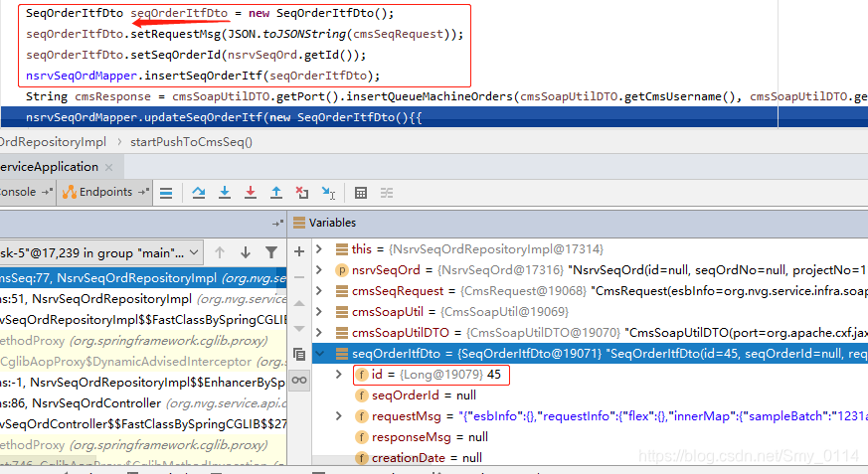The width and height of the screenshot is (868, 474).
Task: Switch to the Endpoints tab
Action: coord(105,192)
